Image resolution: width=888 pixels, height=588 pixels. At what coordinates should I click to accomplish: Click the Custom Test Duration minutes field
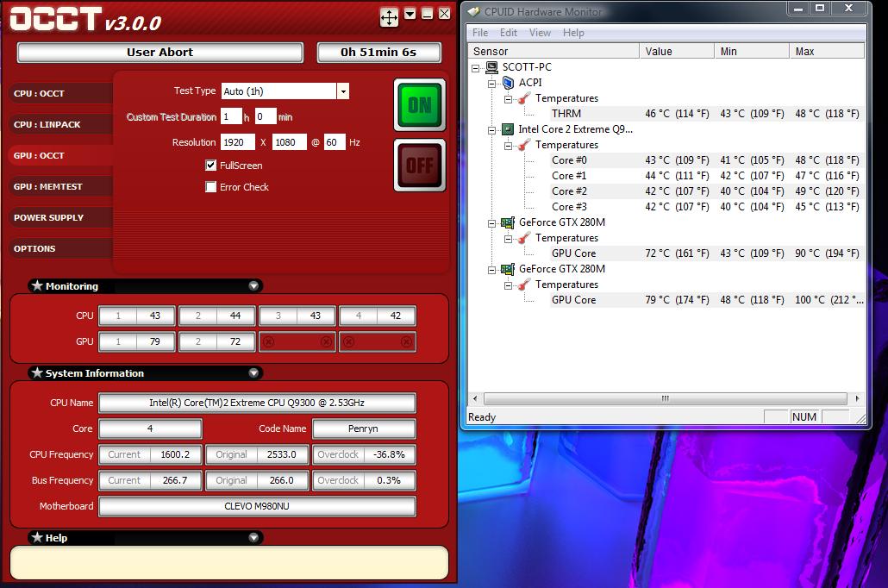(x=265, y=116)
